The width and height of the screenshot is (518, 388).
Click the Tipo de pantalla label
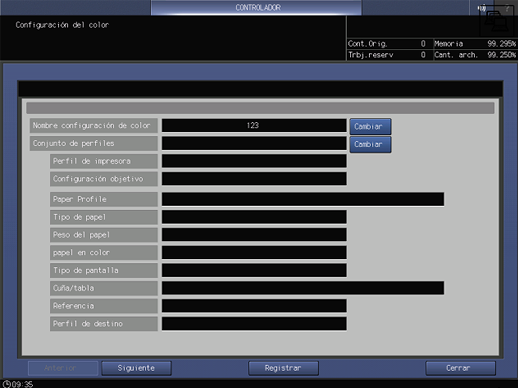[104, 270]
